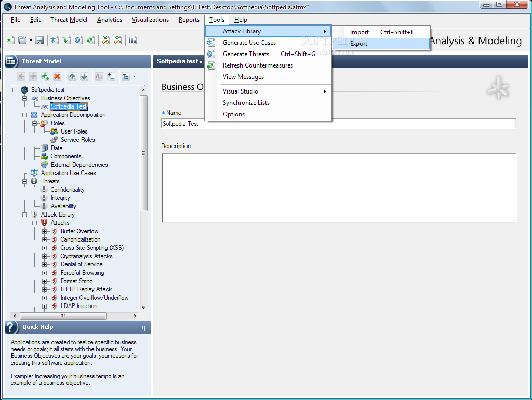Open the dropdown arrow beside the open folder icon
This screenshot has height=400, width=532.
point(31,41)
